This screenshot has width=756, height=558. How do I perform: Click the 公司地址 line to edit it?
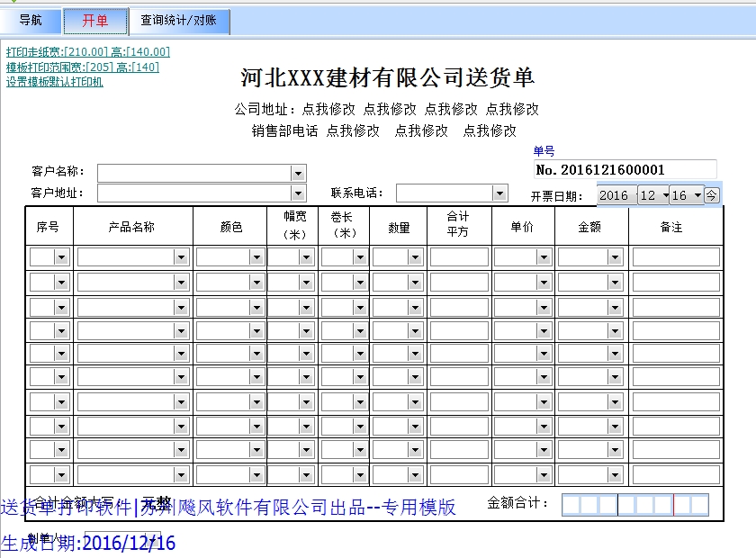pyautogui.click(x=387, y=110)
